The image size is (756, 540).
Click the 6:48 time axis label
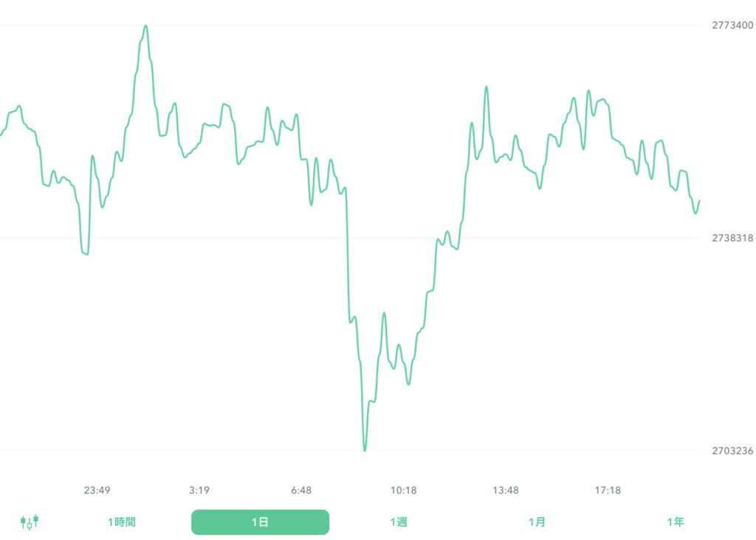point(302,490)
